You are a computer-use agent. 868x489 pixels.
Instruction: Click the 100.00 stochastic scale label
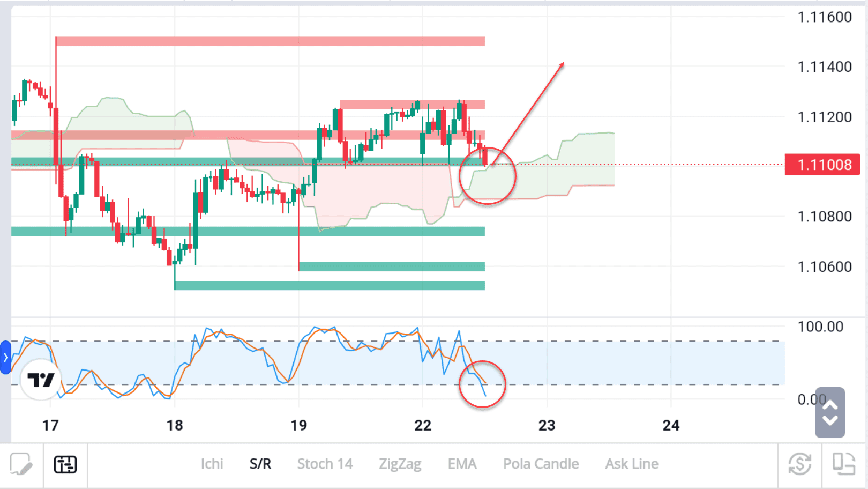820,327
